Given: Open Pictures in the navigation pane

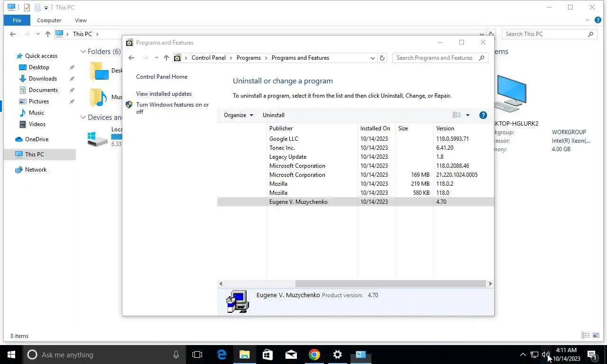Looking at the screenshot, I should point(39,101).
